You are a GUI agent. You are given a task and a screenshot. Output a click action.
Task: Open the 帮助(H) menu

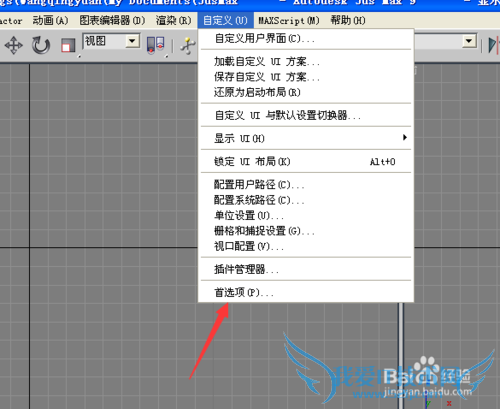click(x=348, y=20)
